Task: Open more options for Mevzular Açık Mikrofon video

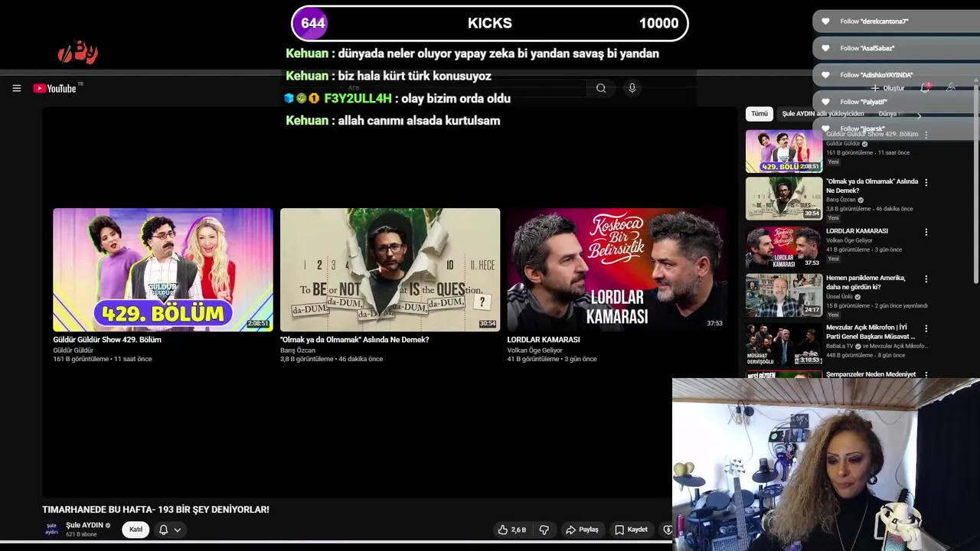Action: coord(926,328)
